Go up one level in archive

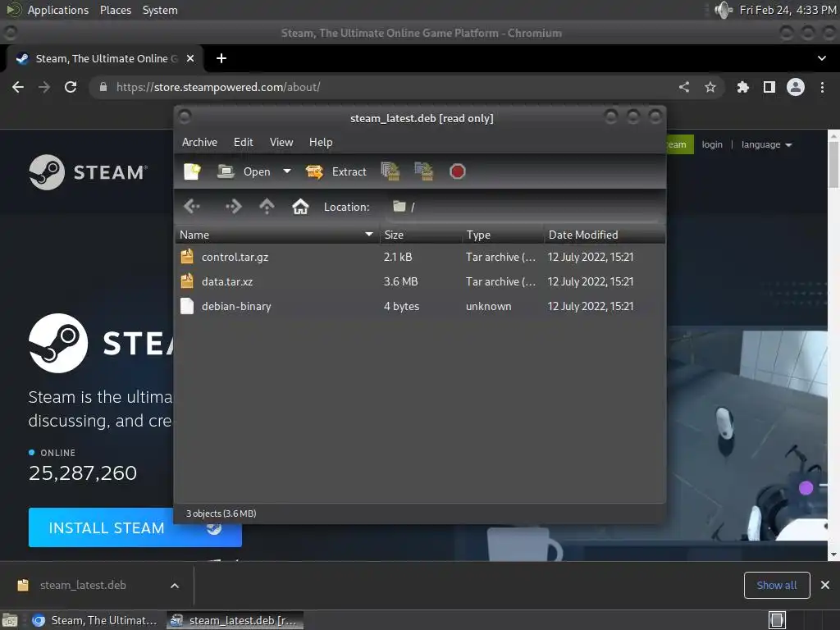(x=267, y=206)
